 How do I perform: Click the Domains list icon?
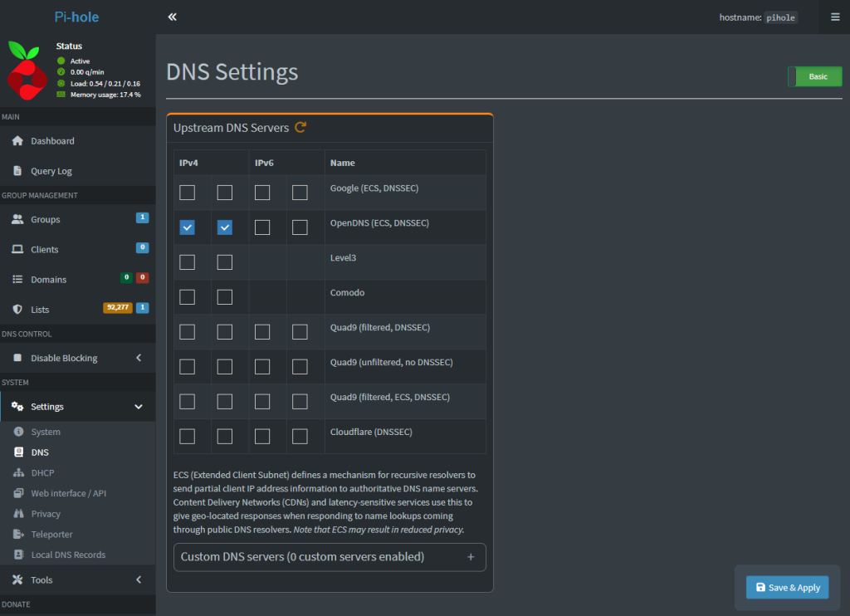pyautogui.click(x=18, y=279)
